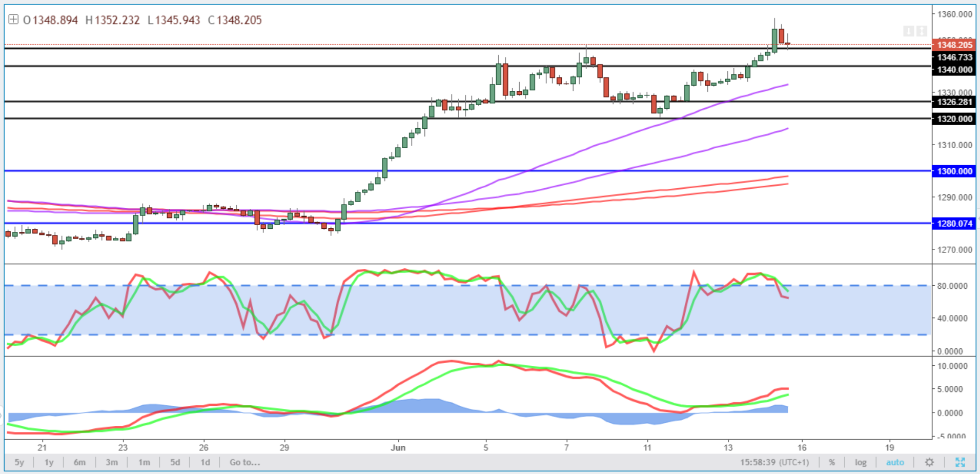
Task: Click the 1340.000 horizontal line price label
Action: point(954,70)
